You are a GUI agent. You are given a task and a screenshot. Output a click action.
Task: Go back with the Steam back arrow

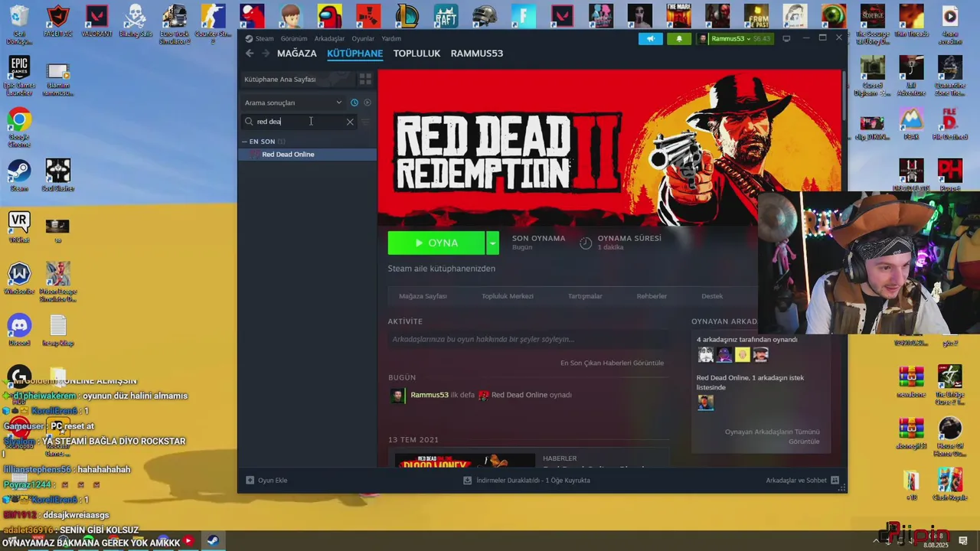[250, 53]
